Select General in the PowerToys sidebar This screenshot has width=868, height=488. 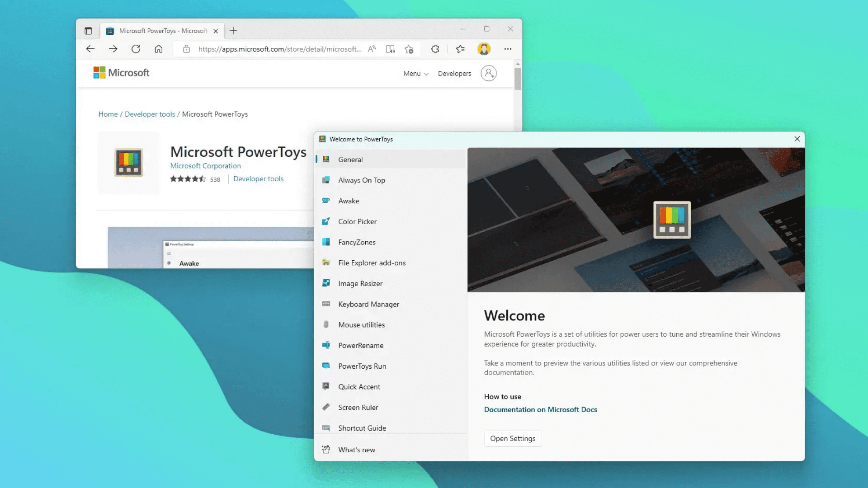(391, 160)
